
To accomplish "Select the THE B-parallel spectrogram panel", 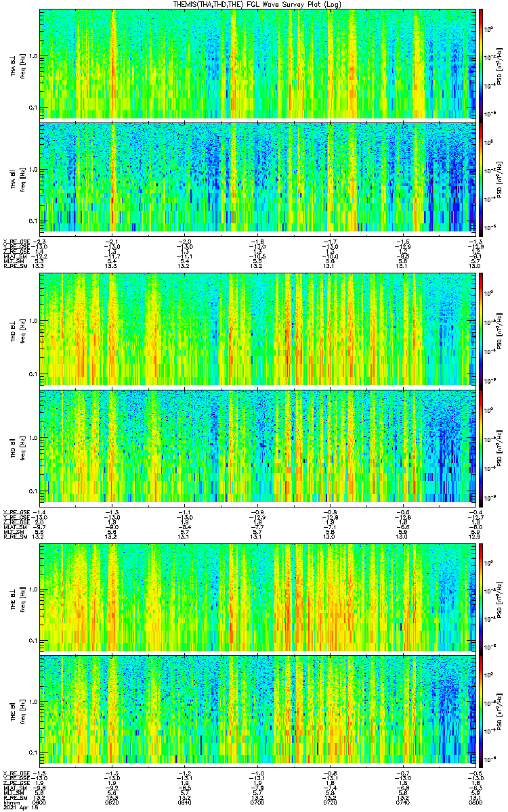I will (x=257, y=710).
